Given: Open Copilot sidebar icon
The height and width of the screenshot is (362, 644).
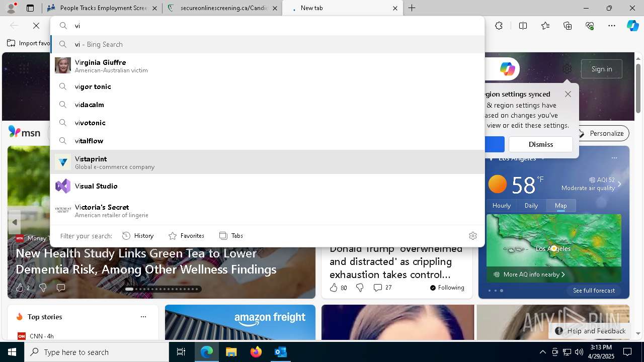Looking at the screenshot, I should coord(632,26).
